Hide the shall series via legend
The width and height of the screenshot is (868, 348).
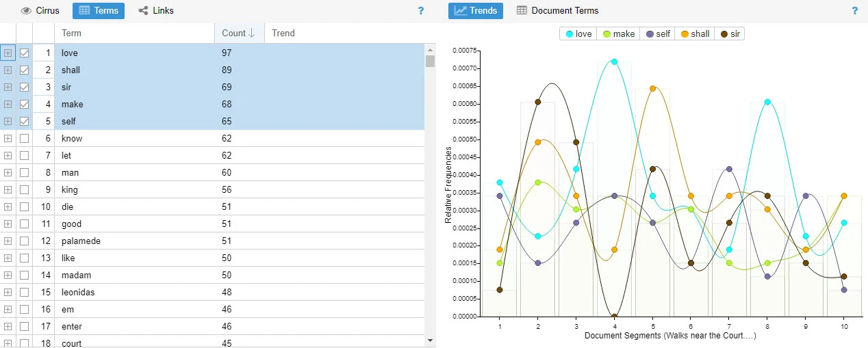click(x=694, y=34)
